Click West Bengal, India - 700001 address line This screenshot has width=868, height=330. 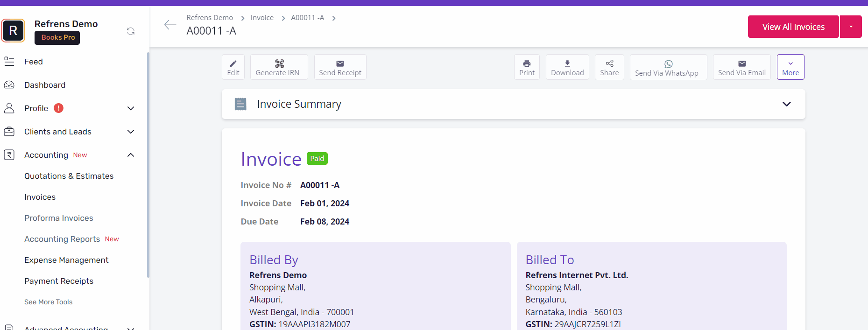coord(302,312)
